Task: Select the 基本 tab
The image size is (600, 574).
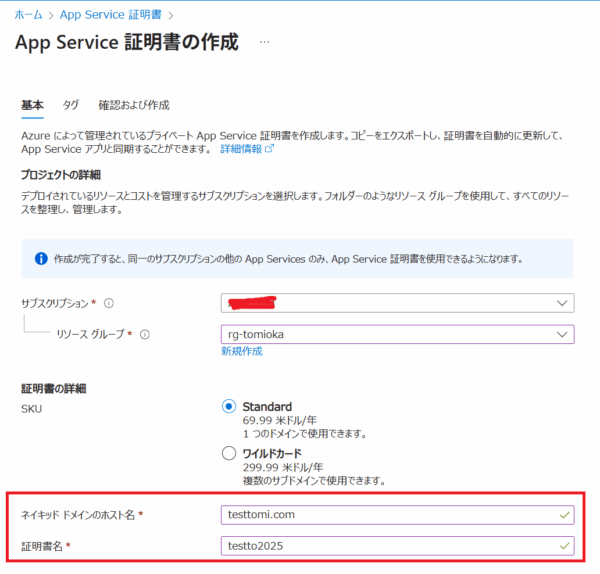Action: pos(32,105)
